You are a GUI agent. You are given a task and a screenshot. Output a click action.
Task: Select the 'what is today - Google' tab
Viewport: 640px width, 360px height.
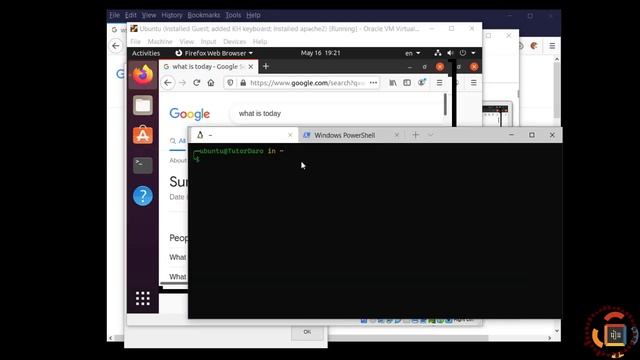pos(208,67)
